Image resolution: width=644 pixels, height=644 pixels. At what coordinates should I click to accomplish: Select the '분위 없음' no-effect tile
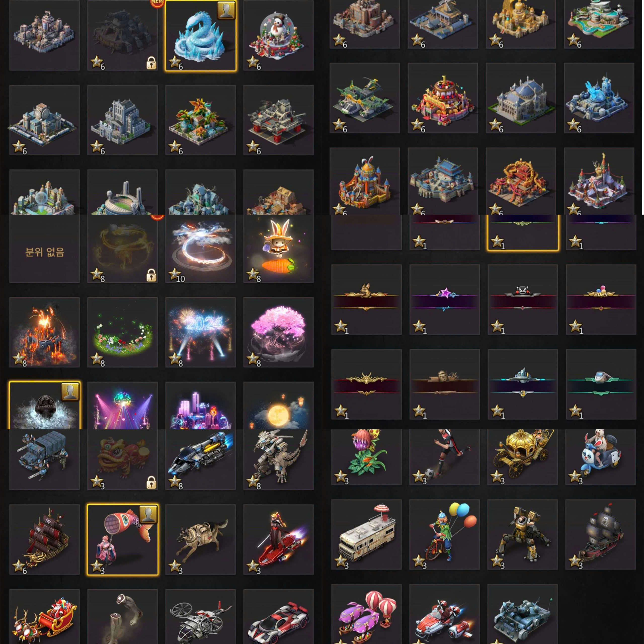(44, 249)
